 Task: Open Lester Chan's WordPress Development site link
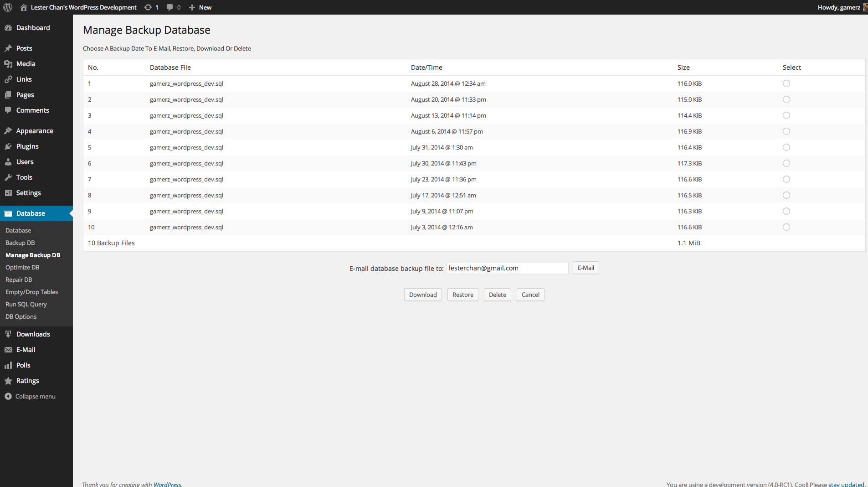pos(84,7)
